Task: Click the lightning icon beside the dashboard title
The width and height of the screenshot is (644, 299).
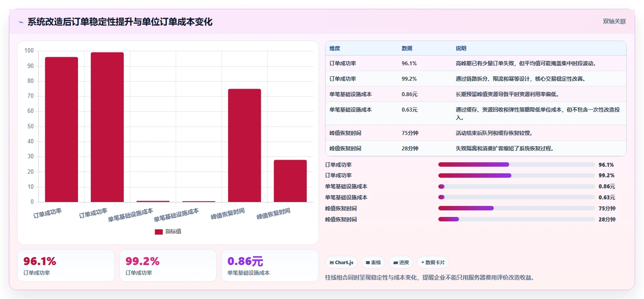Action: 21,22
